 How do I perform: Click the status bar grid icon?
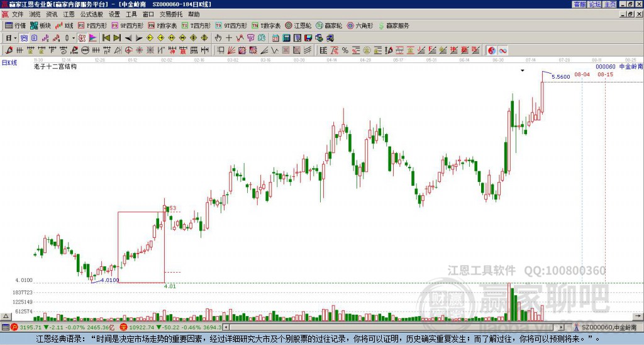pyautogui.click(x=5, y=327)
